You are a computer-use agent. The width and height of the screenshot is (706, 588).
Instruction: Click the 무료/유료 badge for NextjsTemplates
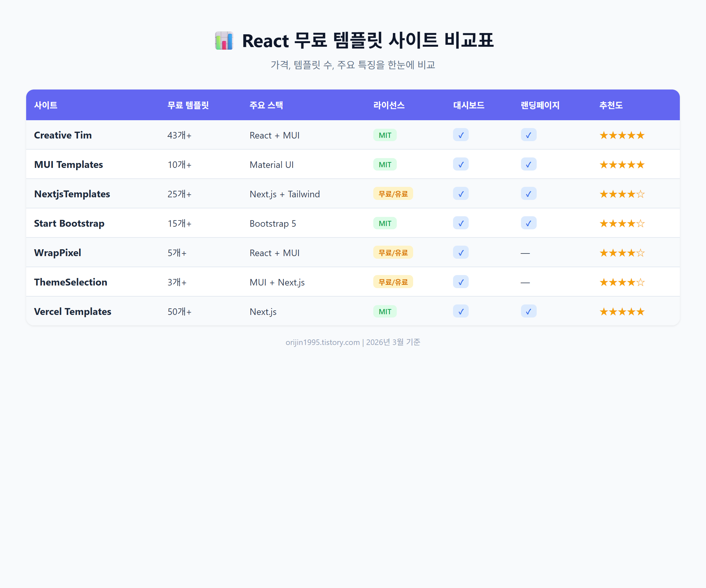click(393, 194)
